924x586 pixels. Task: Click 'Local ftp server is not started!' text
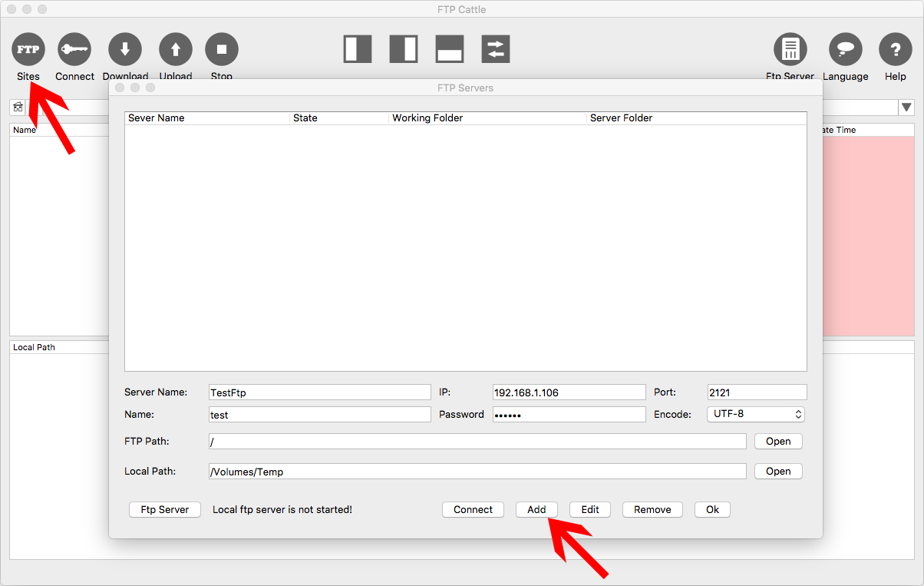tap(282, 510)
